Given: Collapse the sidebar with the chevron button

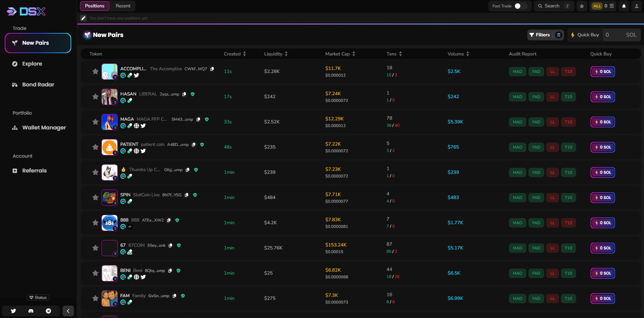Looking at the screenshot, I should [68, 311].
